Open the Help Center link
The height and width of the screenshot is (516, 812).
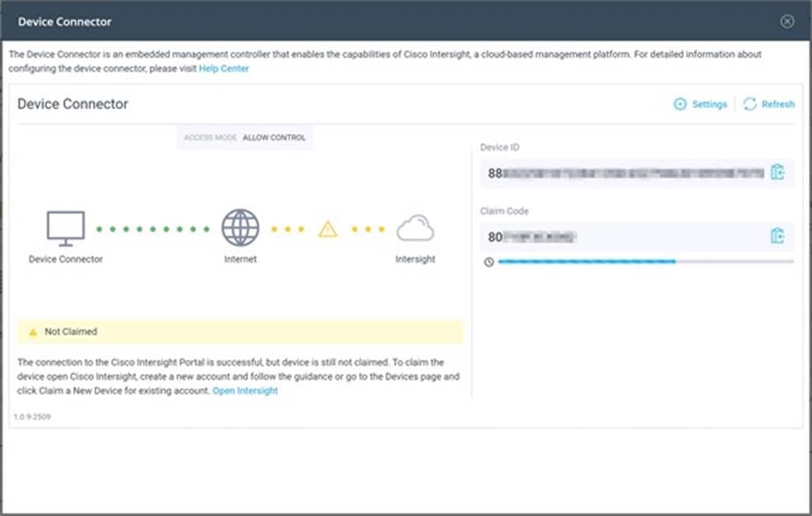click(224, 68)
